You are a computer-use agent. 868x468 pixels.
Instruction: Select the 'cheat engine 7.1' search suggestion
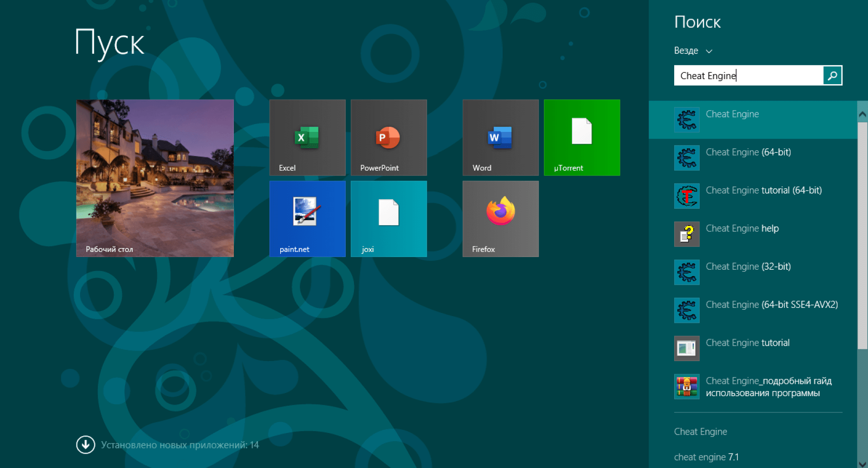706,457
